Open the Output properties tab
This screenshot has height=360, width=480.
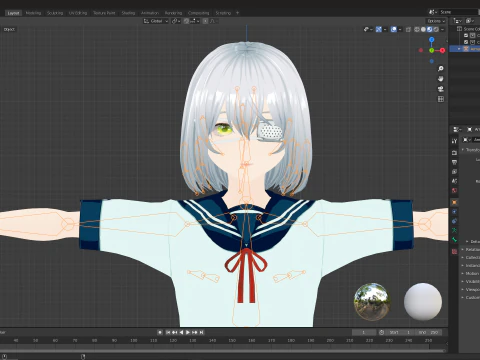coord(454,162)
